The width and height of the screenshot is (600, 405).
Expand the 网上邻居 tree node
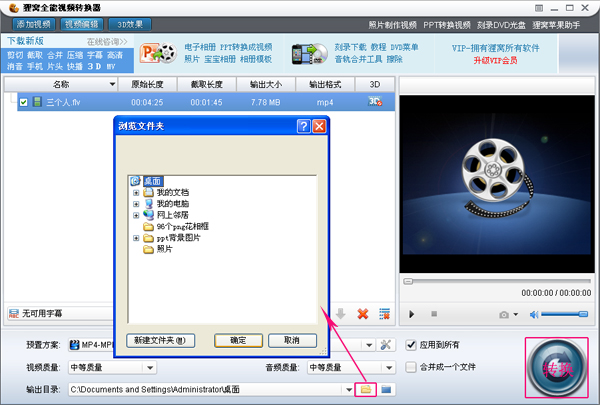136,215
